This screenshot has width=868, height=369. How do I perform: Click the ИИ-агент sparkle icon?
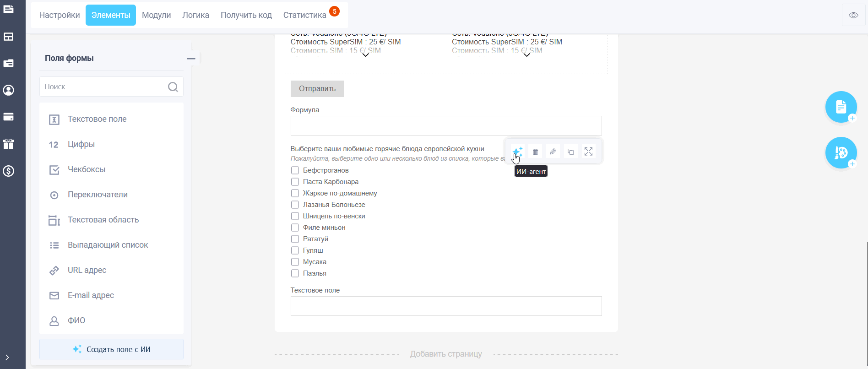pos(517,152)
